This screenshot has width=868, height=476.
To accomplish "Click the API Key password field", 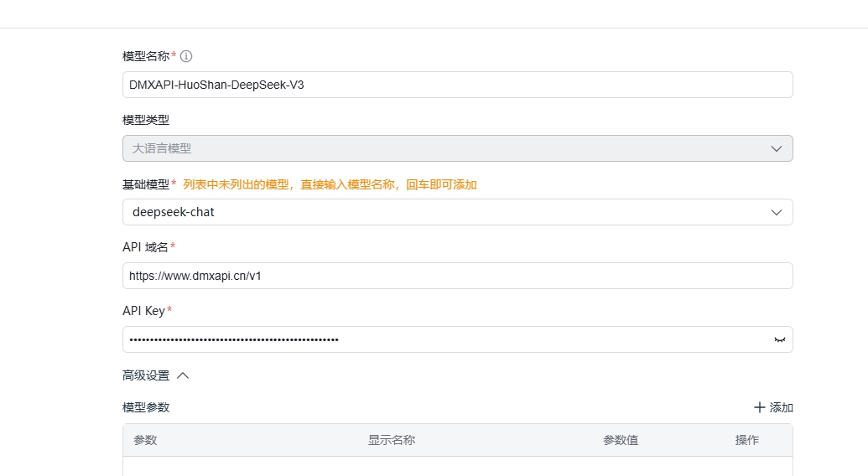I will click(x=458, y=339).
